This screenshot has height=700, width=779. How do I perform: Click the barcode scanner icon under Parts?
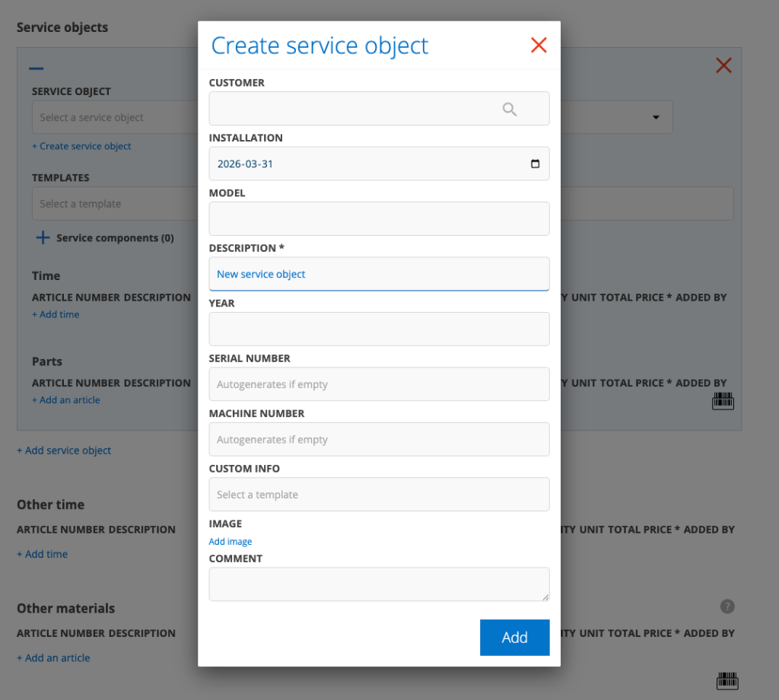click(x=723, y=401)
